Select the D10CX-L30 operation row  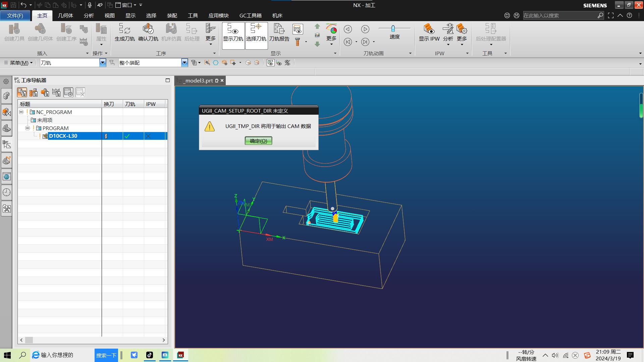tap(93, 136)
